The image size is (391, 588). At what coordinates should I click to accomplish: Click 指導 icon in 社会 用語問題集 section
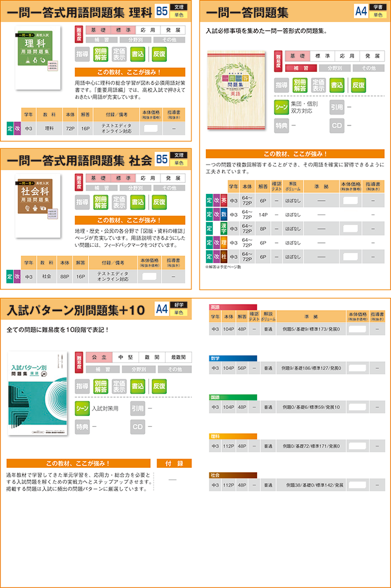[83, 202]
